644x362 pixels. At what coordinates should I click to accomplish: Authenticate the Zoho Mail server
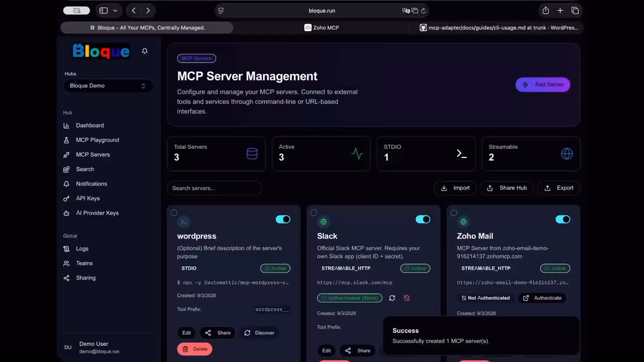[542, 298]
